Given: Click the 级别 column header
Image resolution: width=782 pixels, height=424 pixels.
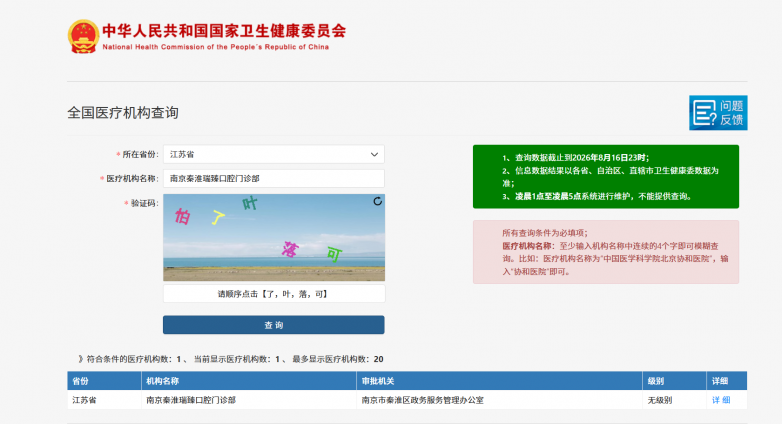Looking at the screenshot, I should 674,381.
